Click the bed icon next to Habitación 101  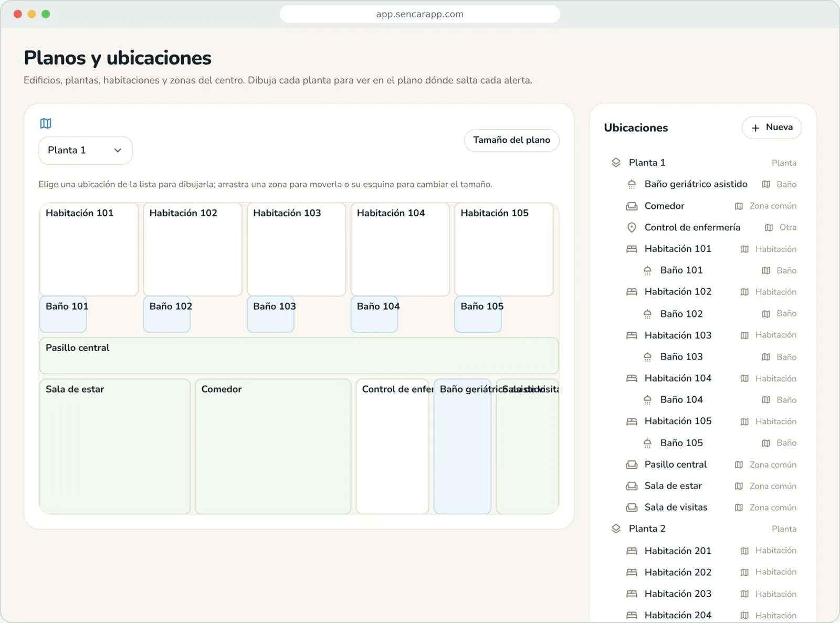pos(632,249)
